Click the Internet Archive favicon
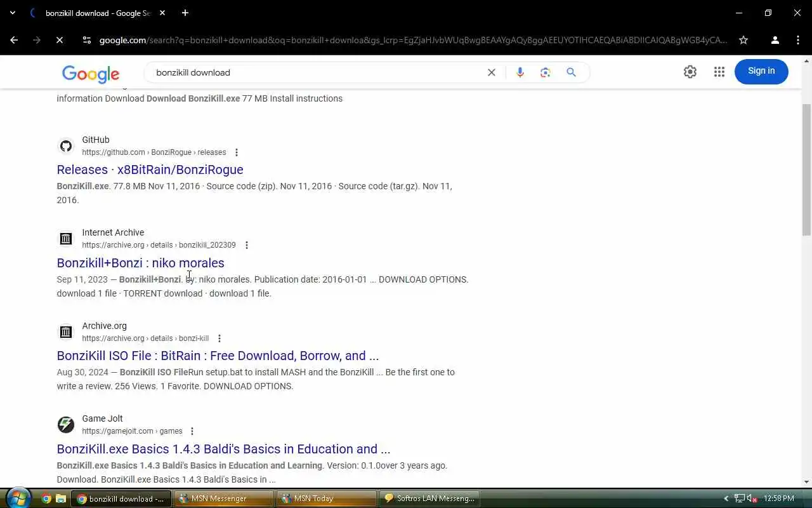The height and width of the screenshot is (508, 812). [x=66, y=239]
